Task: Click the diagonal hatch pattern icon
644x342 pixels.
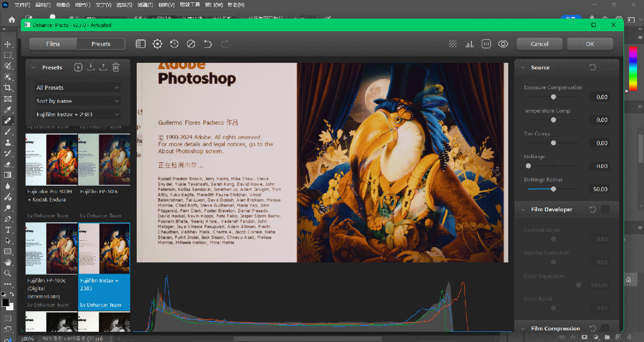Action: click(452, 44)
